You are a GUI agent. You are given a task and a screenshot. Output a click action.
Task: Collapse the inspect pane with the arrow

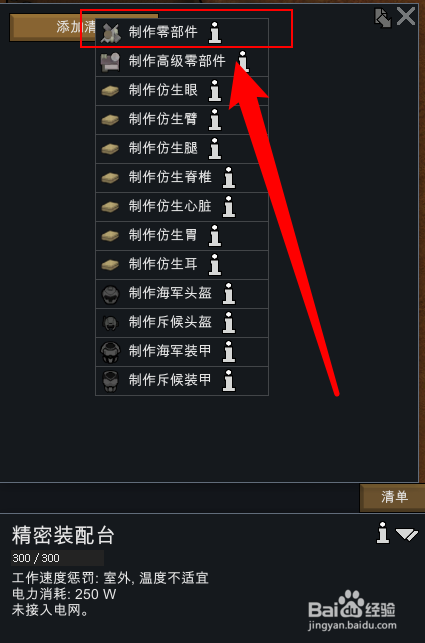[407, 534]
